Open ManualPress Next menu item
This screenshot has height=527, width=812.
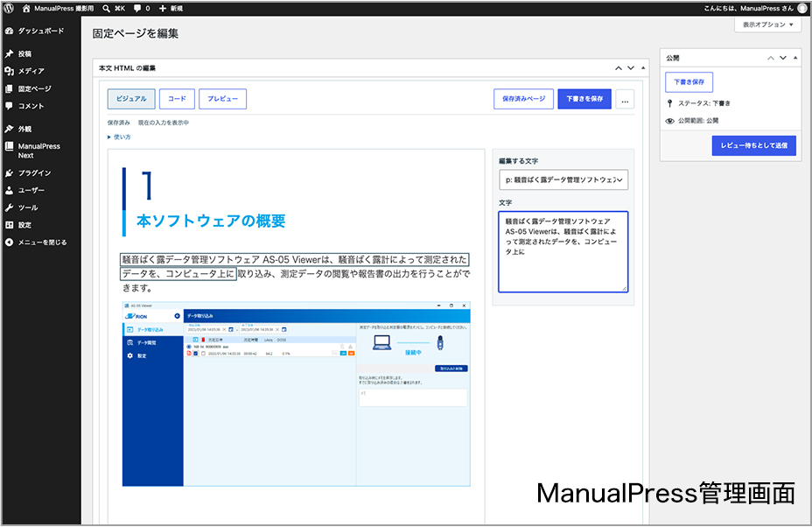(41, 151)
